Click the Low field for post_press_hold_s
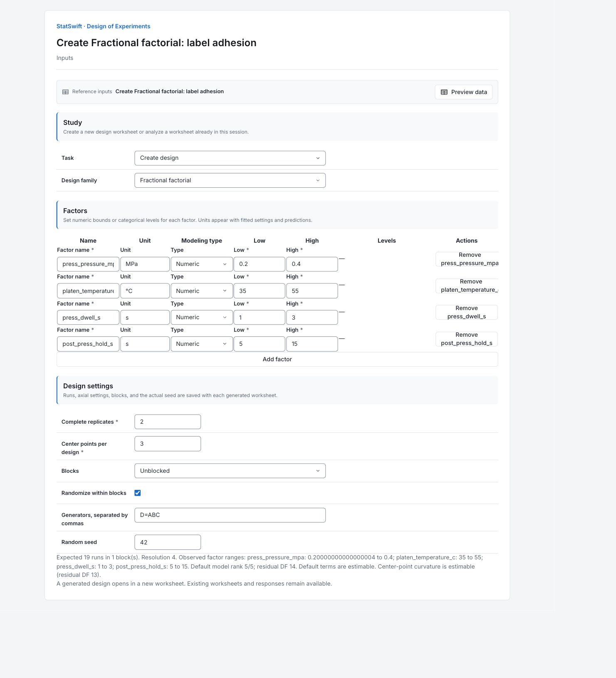The image size is (616, 678). point(260,344)
